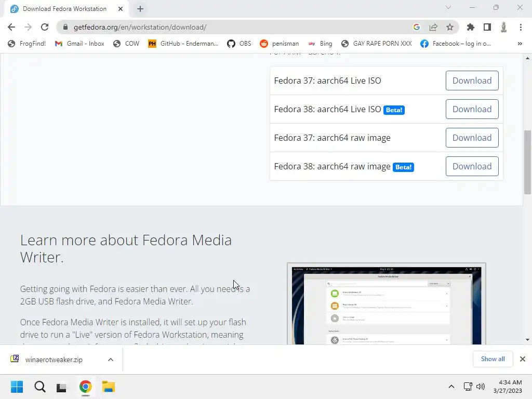
Task: Download Fedora 38 aarch64 Live ISO Beta
Action: coord(472,109)
